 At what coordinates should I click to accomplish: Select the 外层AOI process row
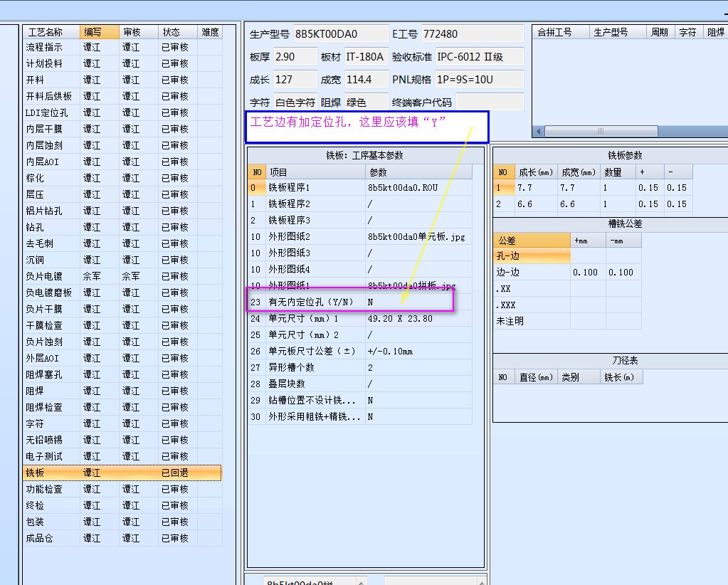(x=122, y=358)
